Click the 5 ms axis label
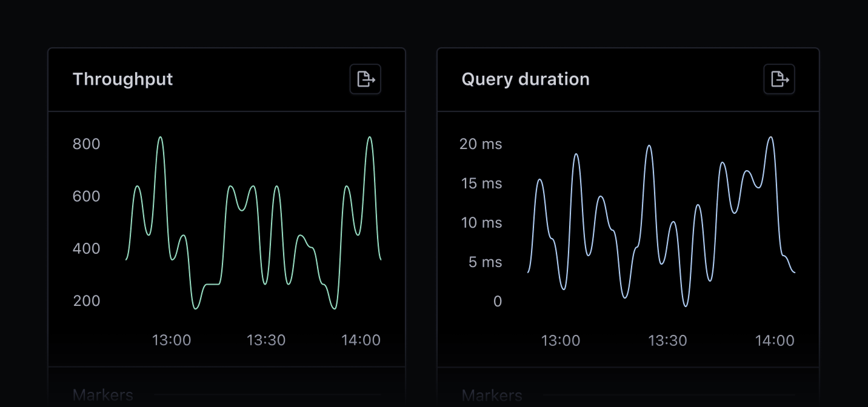This screenshot has height=407, width=868. [486, 262]
